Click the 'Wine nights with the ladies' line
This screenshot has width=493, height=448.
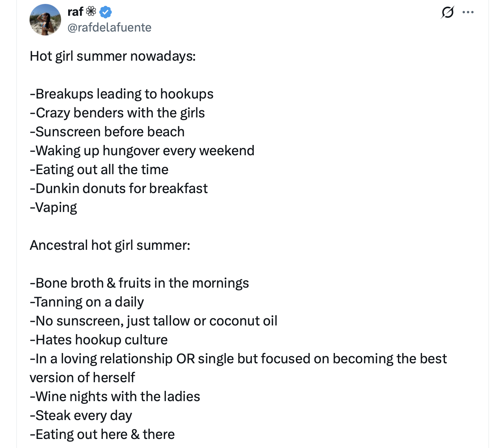[115, 397]
